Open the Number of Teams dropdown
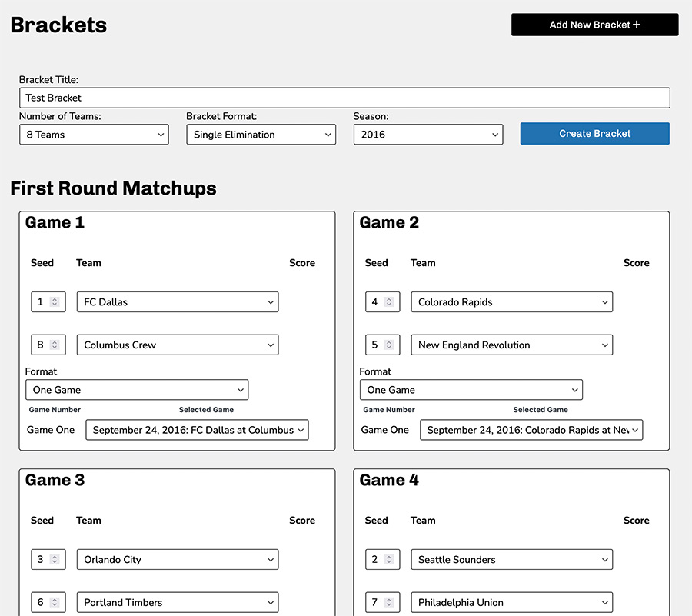Viewport: 692px width, 616px height. 94,135
